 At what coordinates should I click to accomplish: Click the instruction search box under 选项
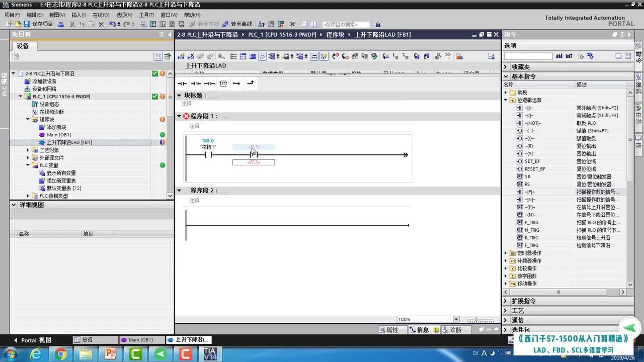(528, 56)
